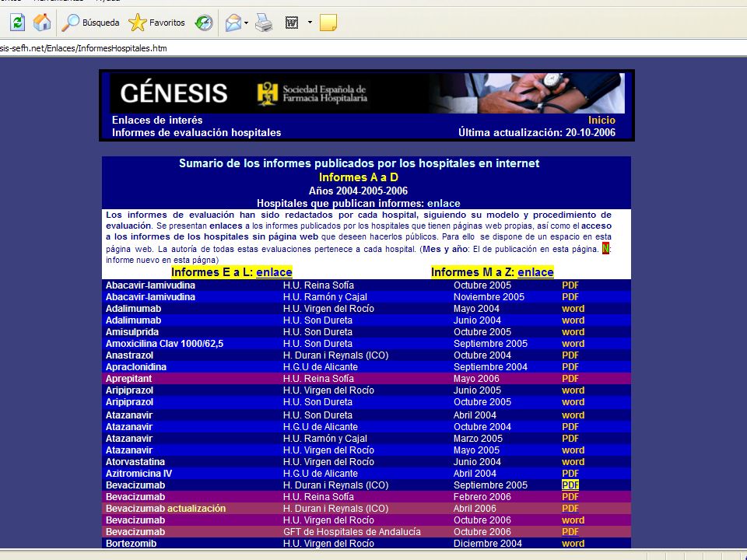
Task: Open PDF for Bevacizumab GFT de Hospitales de Andalucía
Action: (570, 531)
